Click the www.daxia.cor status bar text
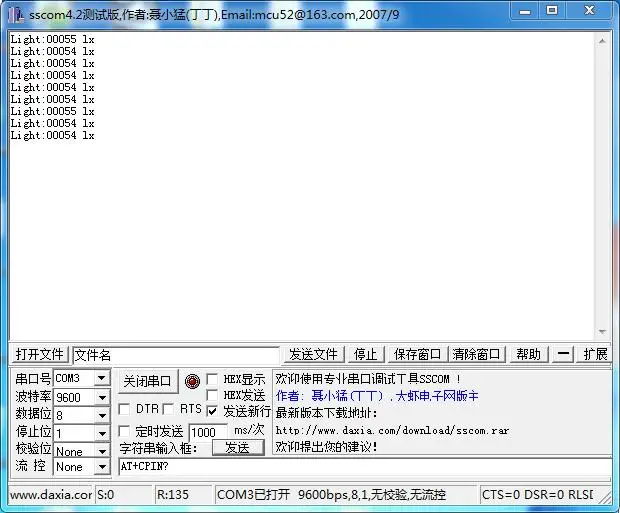Viewport: 620px width, 513px height. [x=51, y=494]
